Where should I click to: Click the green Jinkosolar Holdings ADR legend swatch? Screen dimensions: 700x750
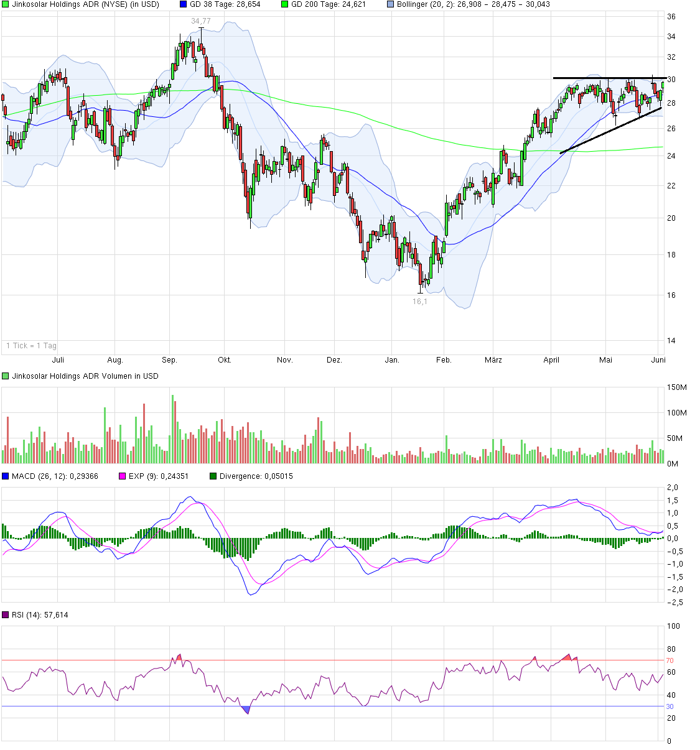point(6,4)
